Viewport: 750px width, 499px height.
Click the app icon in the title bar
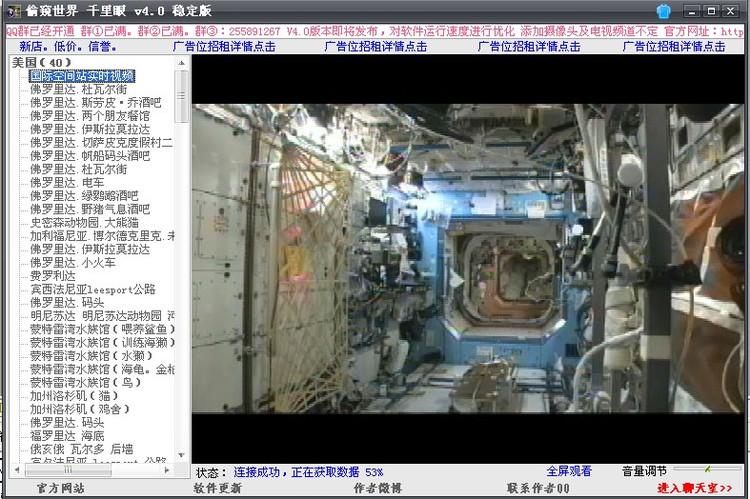15,11
